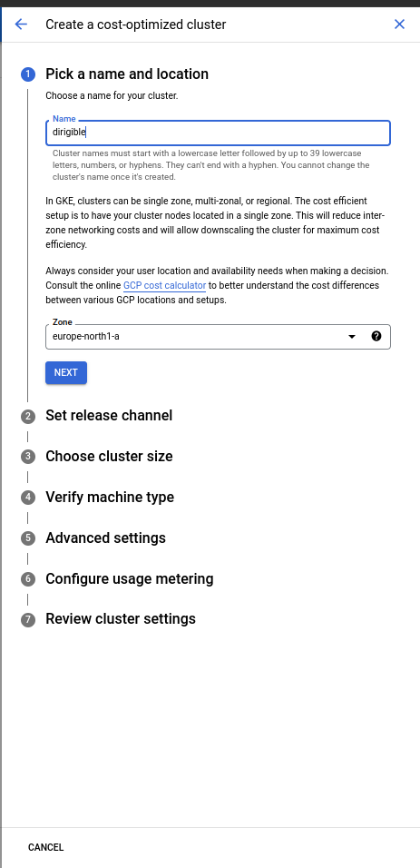Viewport: 420px width, 868px height.
Task: Go to step Verify machine type
Action: click(110, 498)
